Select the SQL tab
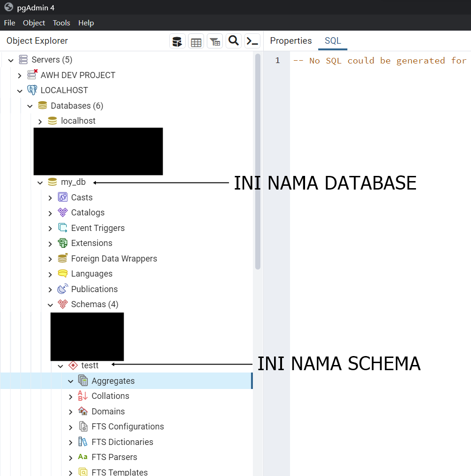The width and height of the screenshot is (471, 476). pos(333,40)
